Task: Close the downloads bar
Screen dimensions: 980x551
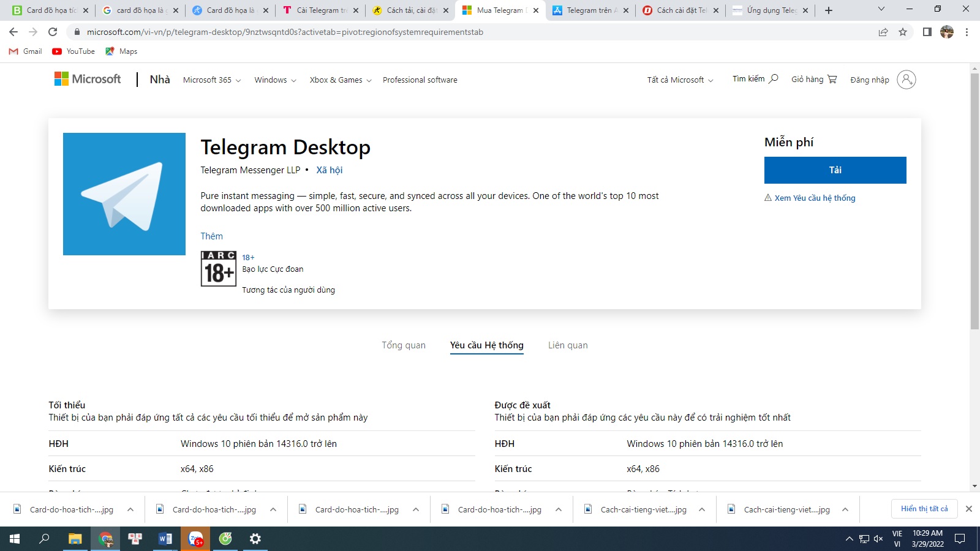Action: point(969,509)
